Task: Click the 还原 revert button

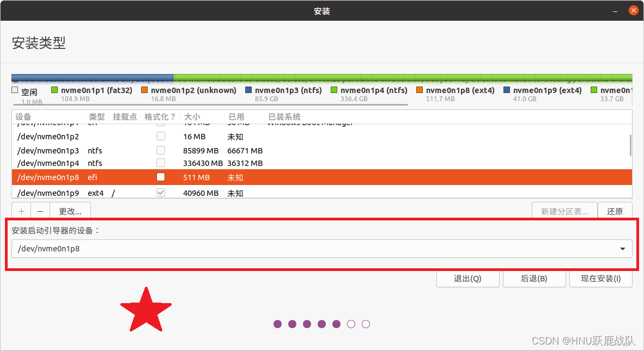Action: (615, 211)
